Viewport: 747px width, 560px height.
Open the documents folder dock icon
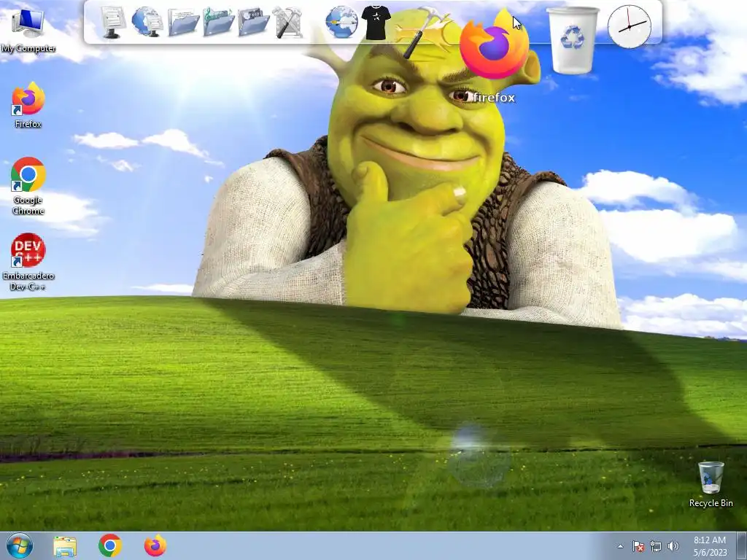click(x=183, y=22)
